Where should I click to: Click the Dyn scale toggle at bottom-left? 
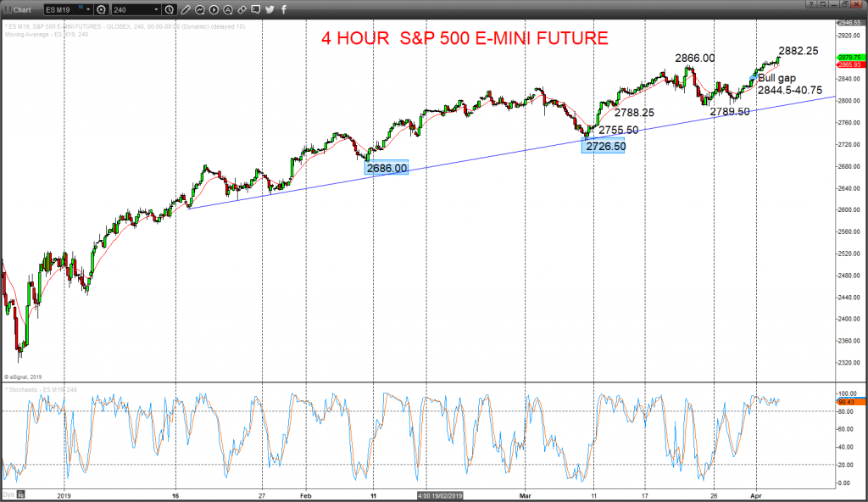(8, 494)
